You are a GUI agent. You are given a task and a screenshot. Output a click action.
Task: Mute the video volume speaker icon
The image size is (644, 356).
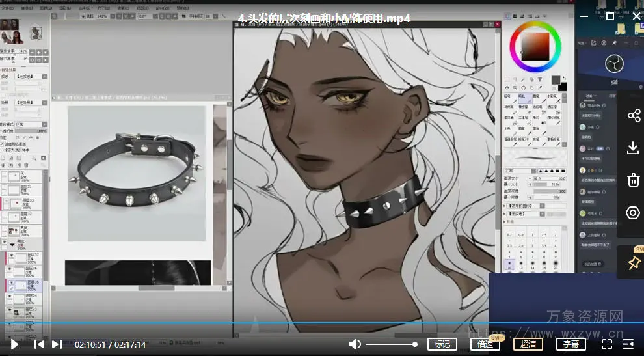(x=355, y=344)
